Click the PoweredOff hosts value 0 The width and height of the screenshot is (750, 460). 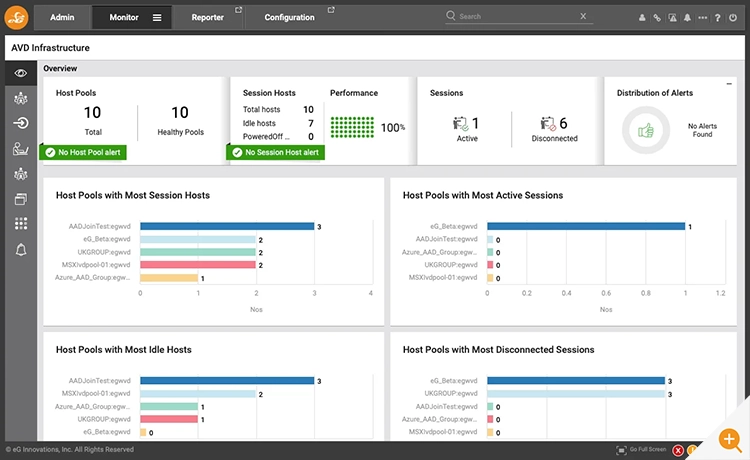click(311, 137)
